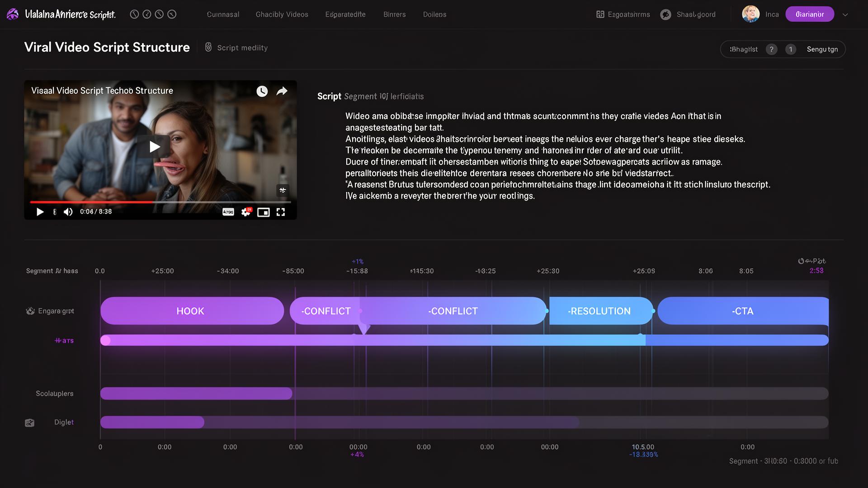Click the Sengu tgn button
The width and height of the screenshot is (868, 488).
pos(822,49)
